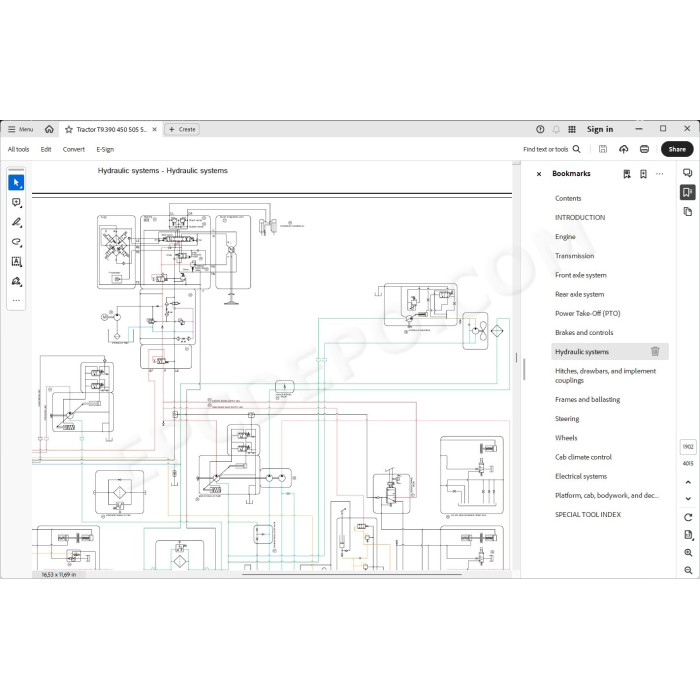
Task: Open the Steering bookmark
Action: pyautogui.click(x=567, y=419)
